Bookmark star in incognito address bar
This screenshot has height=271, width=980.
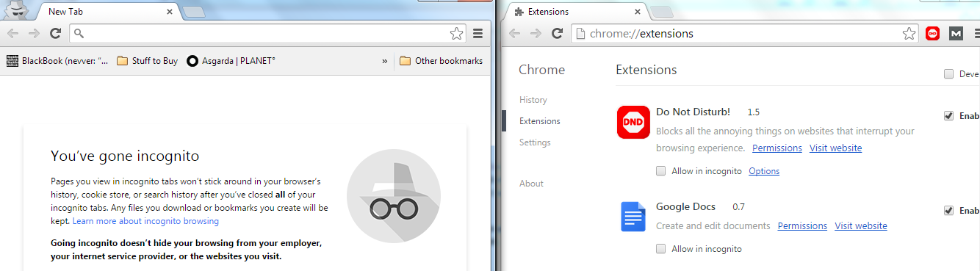pyautogui.click(x=456, y=34)
